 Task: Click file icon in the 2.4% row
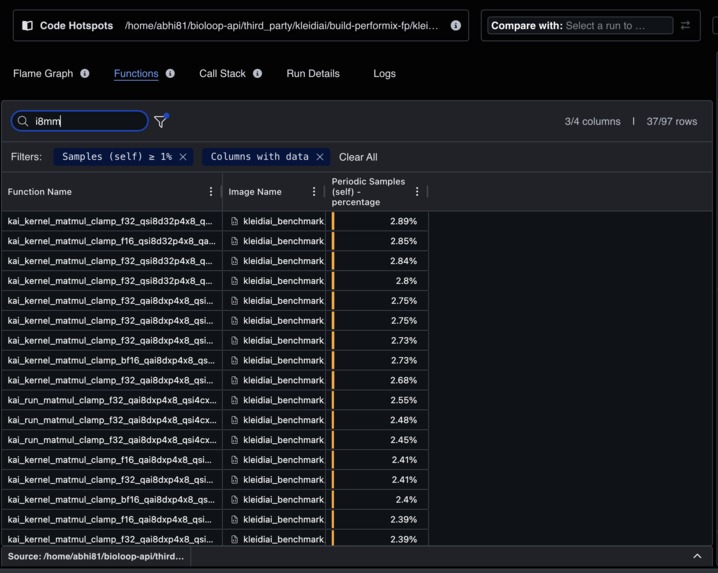tap(234, 500)
